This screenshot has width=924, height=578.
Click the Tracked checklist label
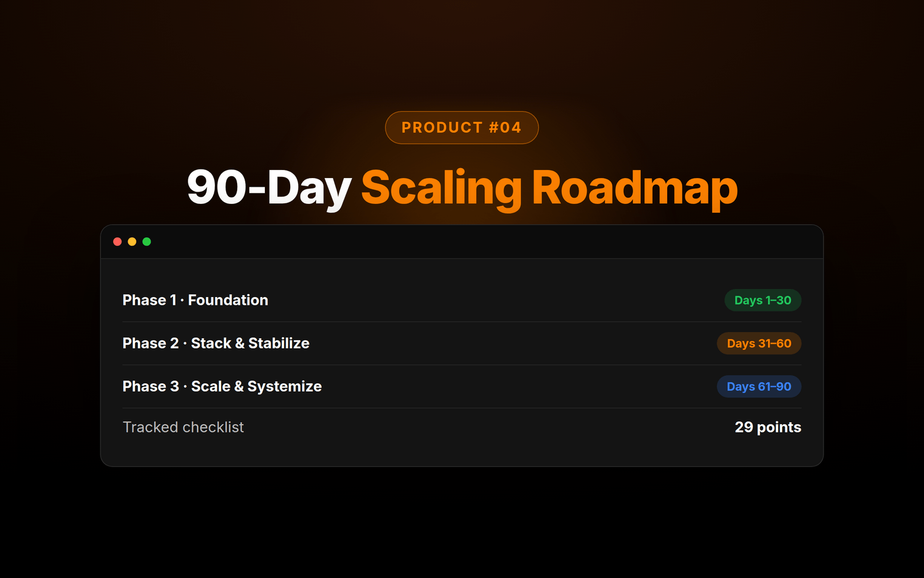[x=183, y=427]
